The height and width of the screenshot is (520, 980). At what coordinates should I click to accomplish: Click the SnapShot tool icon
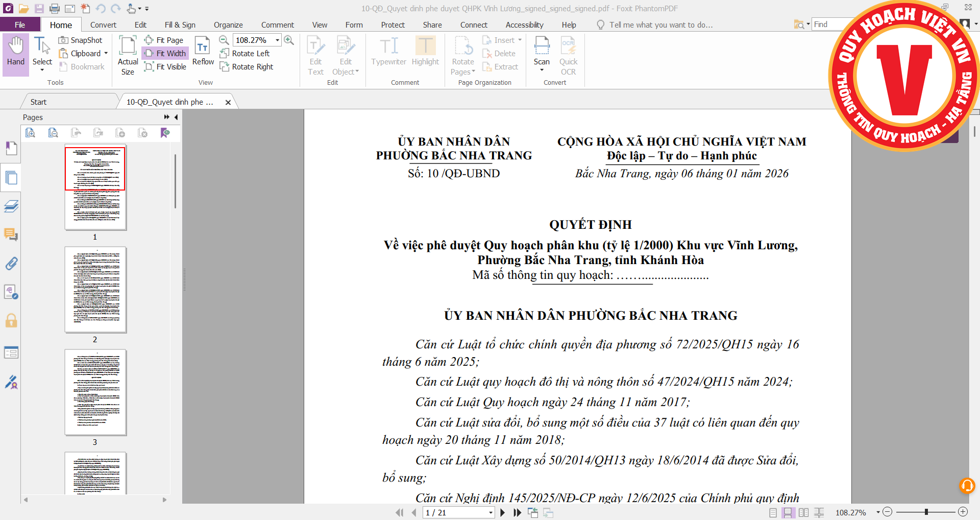click(x=63, y=40)
